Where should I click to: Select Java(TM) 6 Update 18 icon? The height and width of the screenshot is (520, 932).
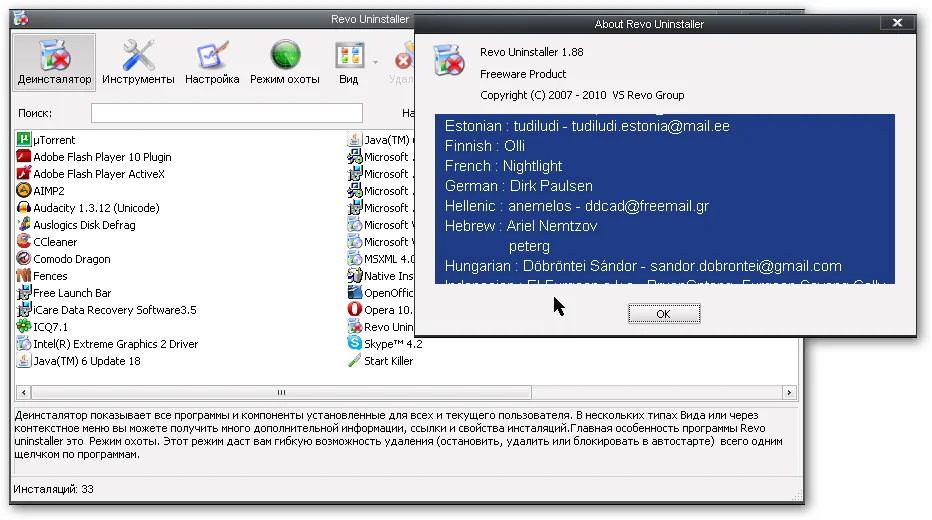(23, 361)
